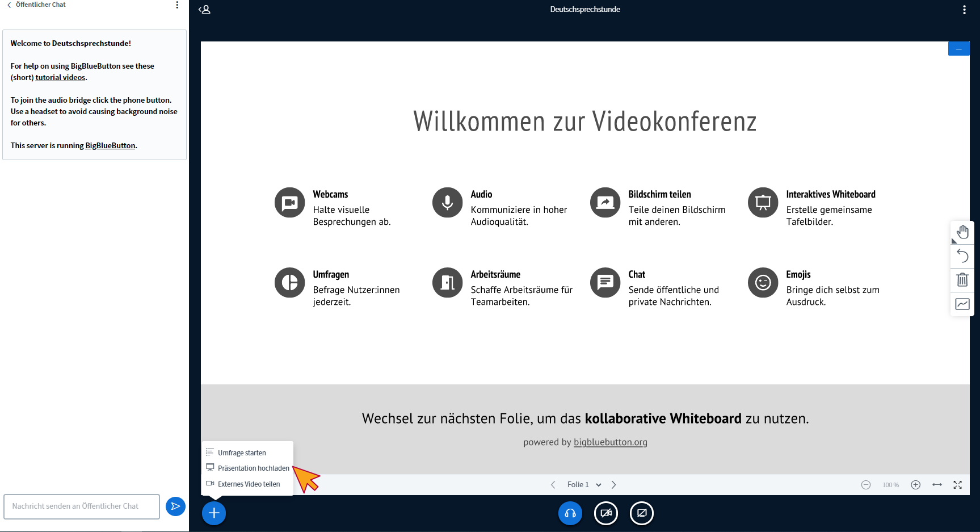Click the 100 % zoom value

891,485
